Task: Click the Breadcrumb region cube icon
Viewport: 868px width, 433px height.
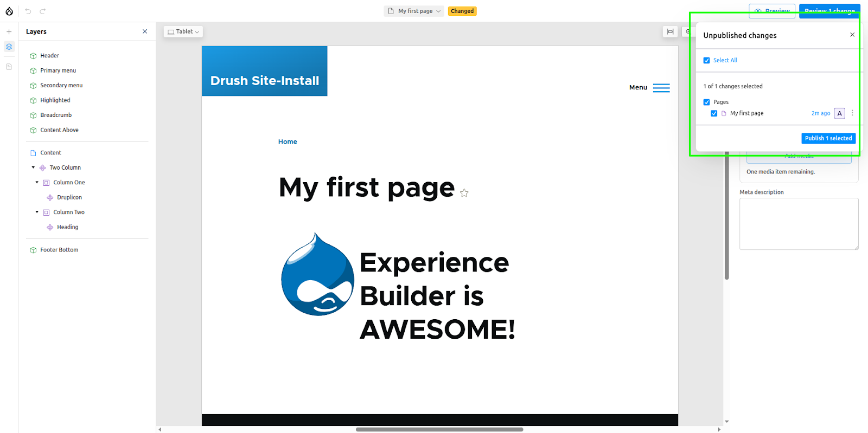Action: pos(33,115)
